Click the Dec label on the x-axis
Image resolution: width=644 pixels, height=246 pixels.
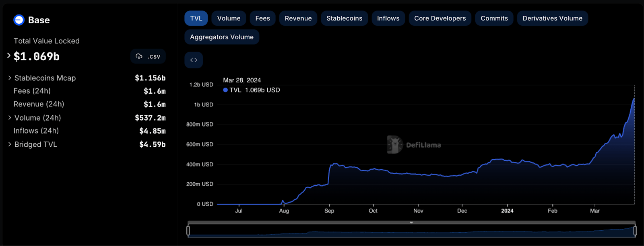coord(462,211)
